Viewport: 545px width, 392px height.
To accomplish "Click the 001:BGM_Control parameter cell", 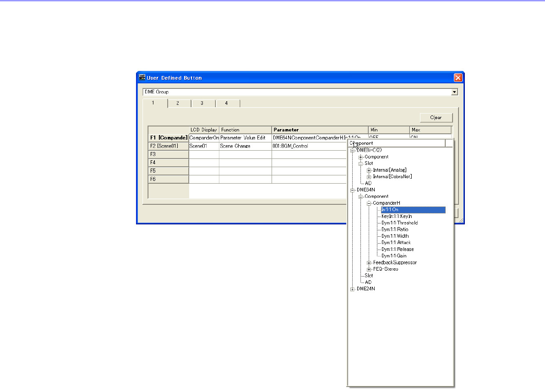I will click(309, 146).
